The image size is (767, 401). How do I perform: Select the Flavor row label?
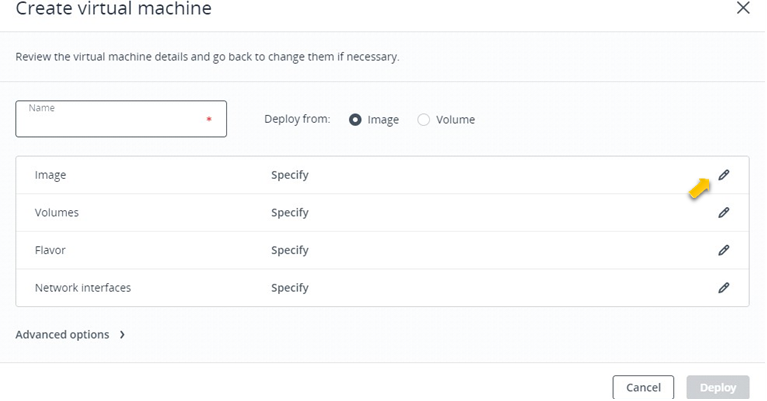click(x=50, y=250)
